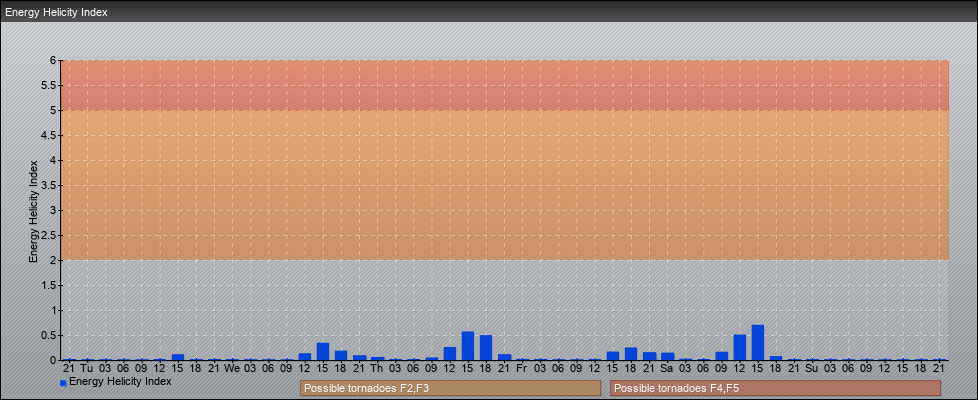Click the 'Tu' day label on x-axis
Image resolution: width=978 pixels, height=400 pixels.
87,369
